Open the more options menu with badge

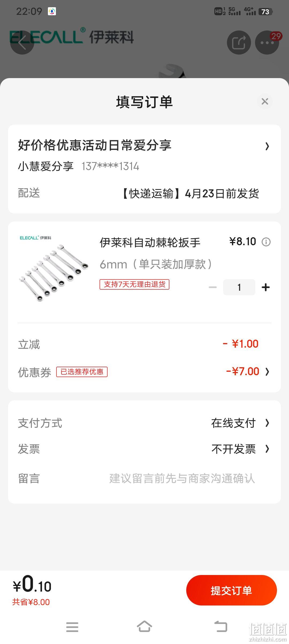(x=267, y=43)
